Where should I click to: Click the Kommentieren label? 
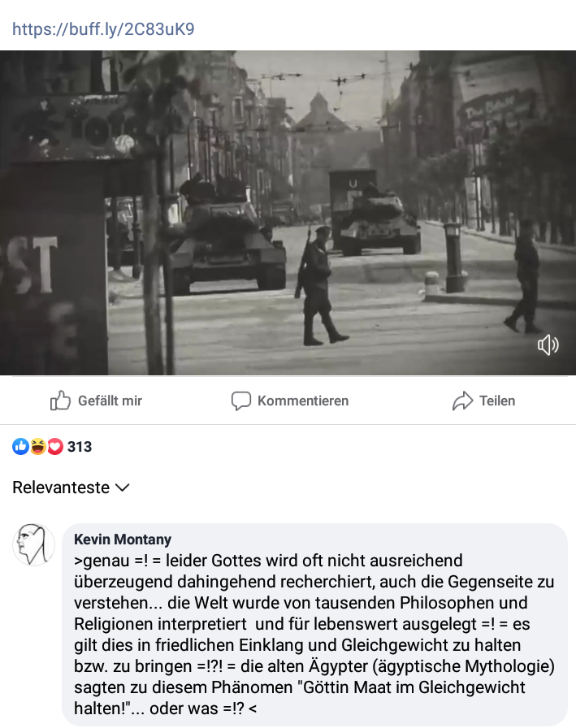pos(303,401)
